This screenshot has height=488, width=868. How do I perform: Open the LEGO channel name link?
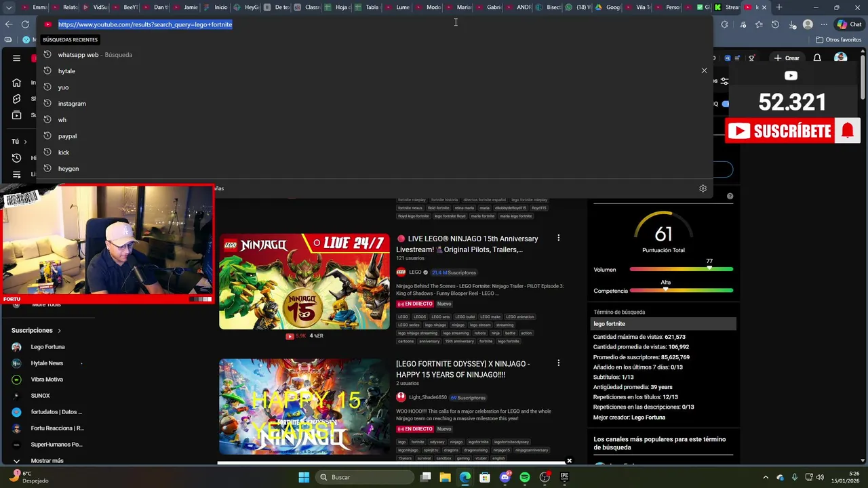pyautogui.click(x=415, y=272)
